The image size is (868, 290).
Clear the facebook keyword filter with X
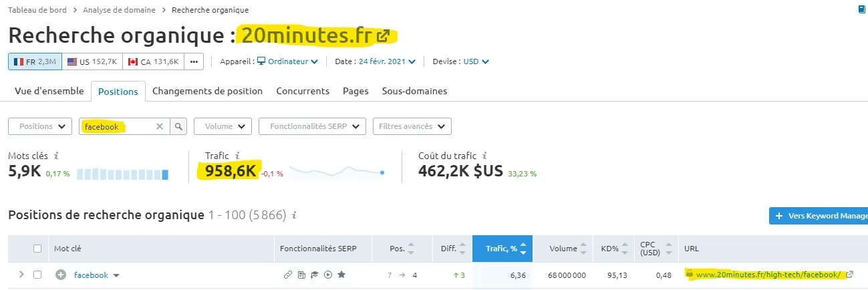point(159,126)
